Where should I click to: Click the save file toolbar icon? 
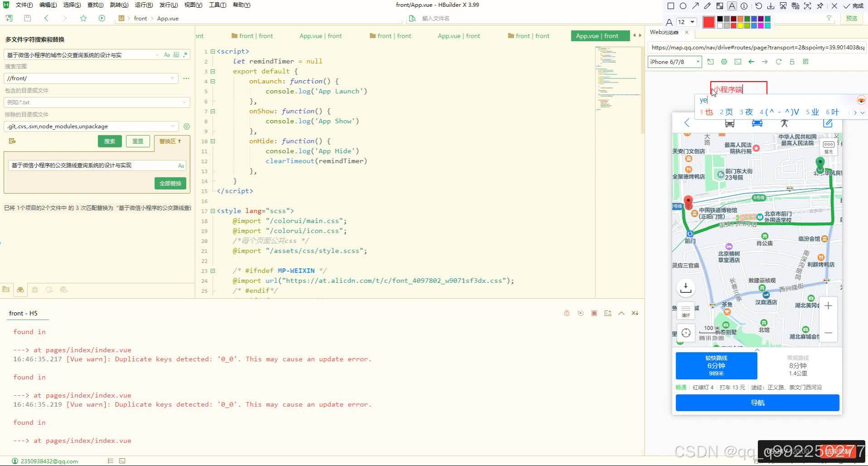(28, 18)
